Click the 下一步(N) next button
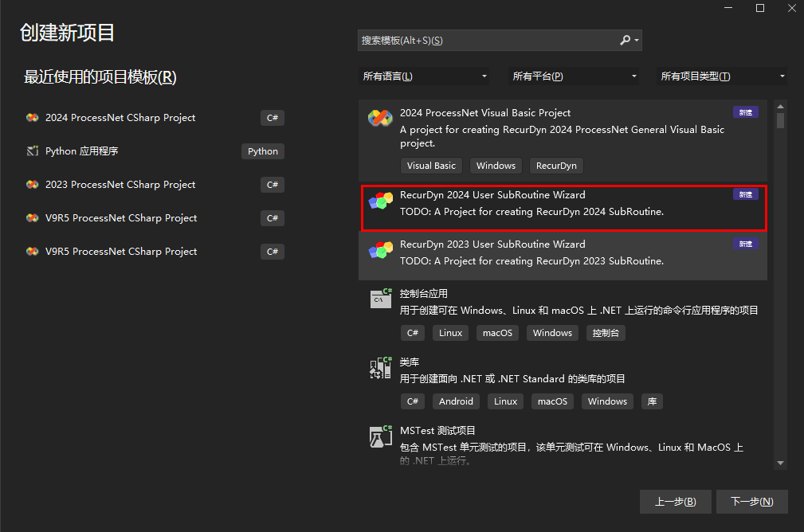The image size is (804, 532). (x=751, y=501)
